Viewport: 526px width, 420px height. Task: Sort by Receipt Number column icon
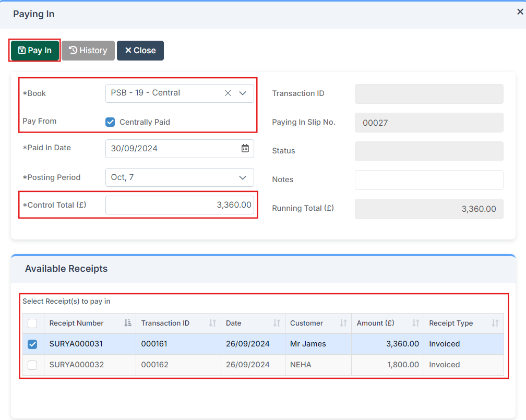[x=128, y=323]
